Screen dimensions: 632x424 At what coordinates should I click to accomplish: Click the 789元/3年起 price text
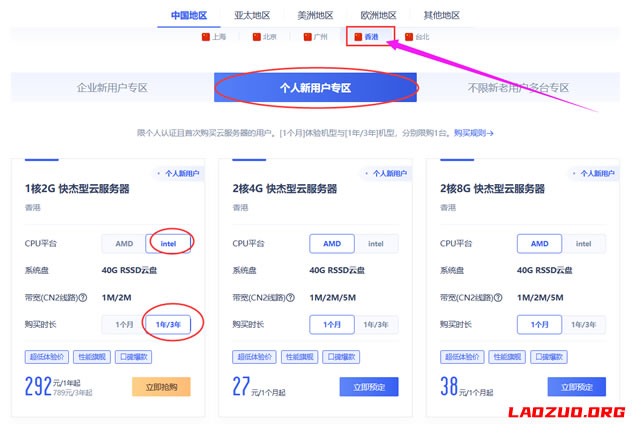(73, 393)
